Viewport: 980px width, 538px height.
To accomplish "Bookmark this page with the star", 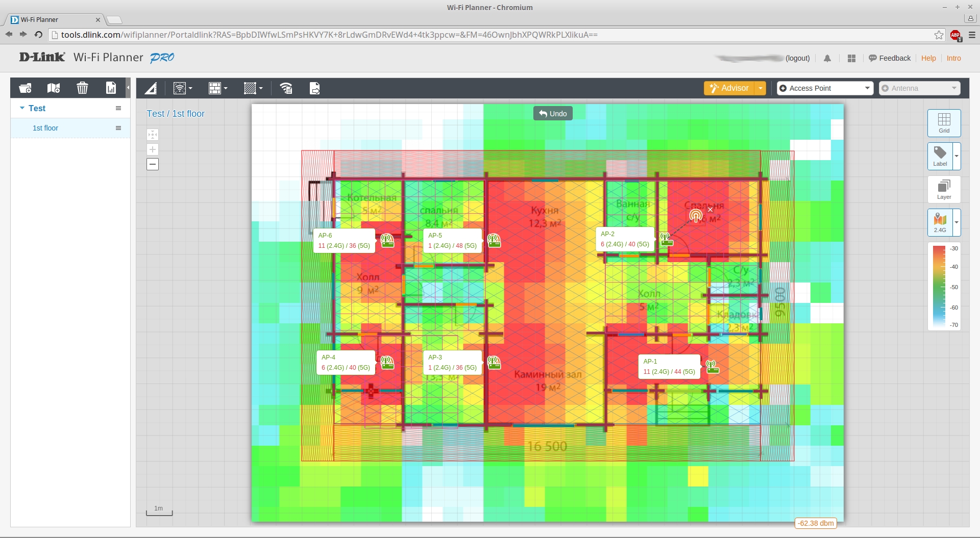I will click(x=939, y=35).
